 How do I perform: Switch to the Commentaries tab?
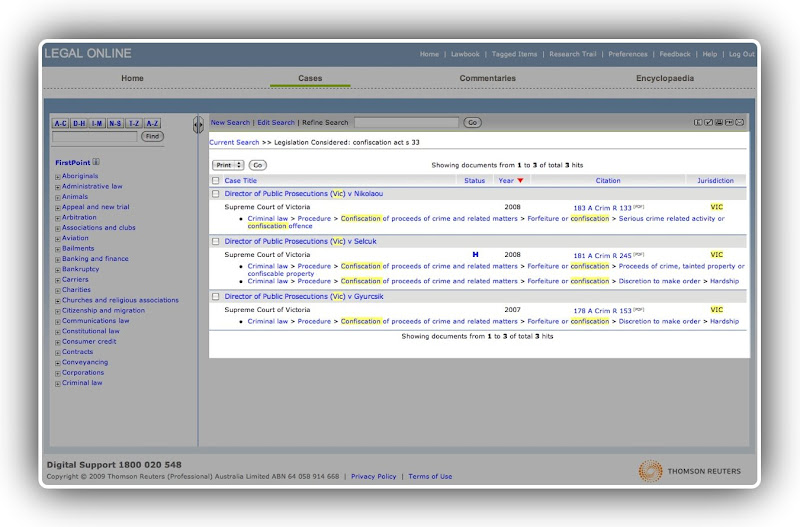pyautogui.click(x=487, y=78)
